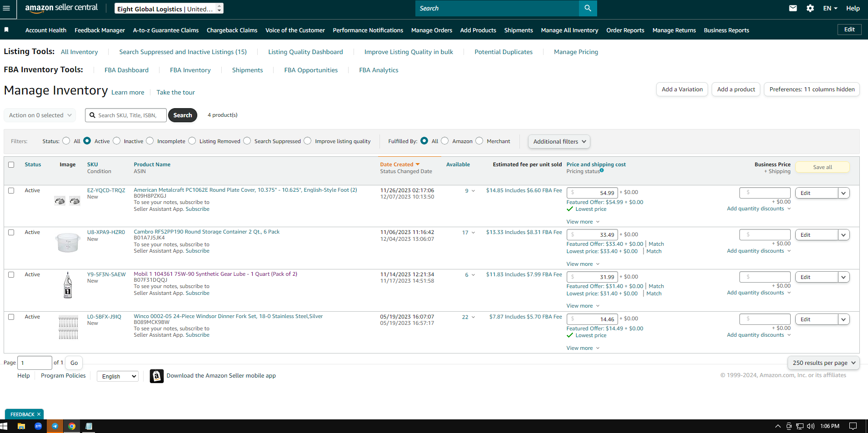
Task: Open File Explorer from taskbar
Action: click(x=21, y=426)
